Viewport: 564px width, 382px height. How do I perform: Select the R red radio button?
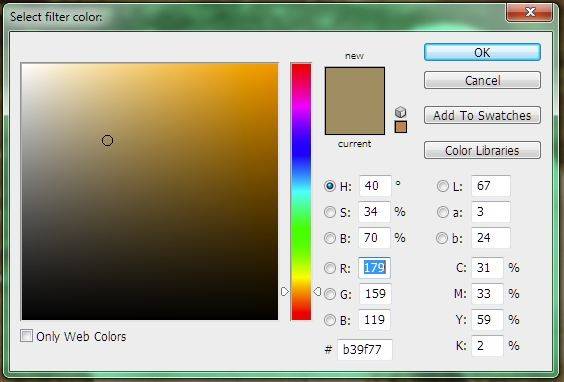tap(329, 268)
